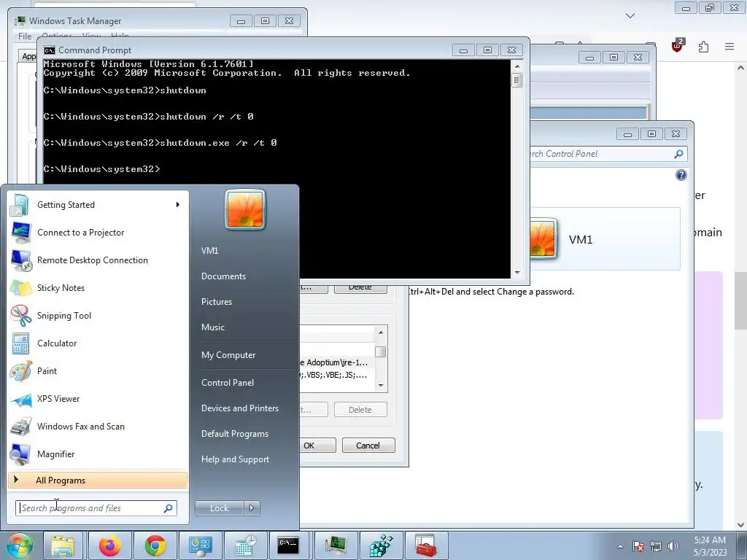Click the user picture in Start menu
The image size is (747, 560).
[x=245, y=209]
